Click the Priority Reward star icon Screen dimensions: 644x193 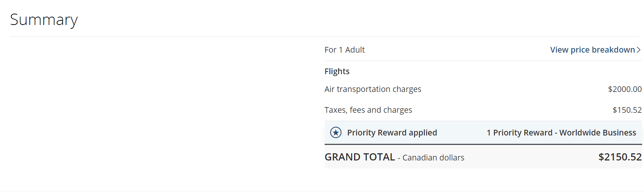click(x=336, y=132)
